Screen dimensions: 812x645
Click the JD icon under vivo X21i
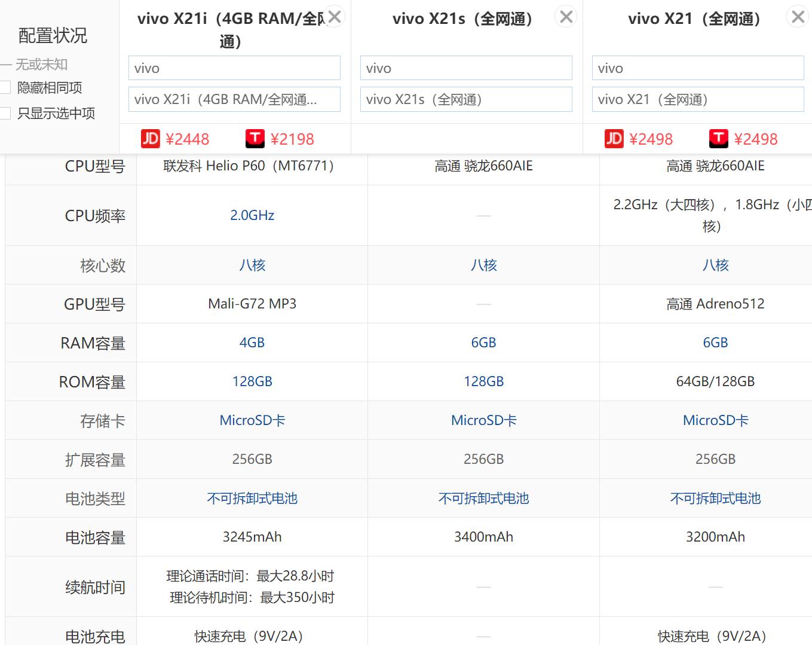coord(151,138)
